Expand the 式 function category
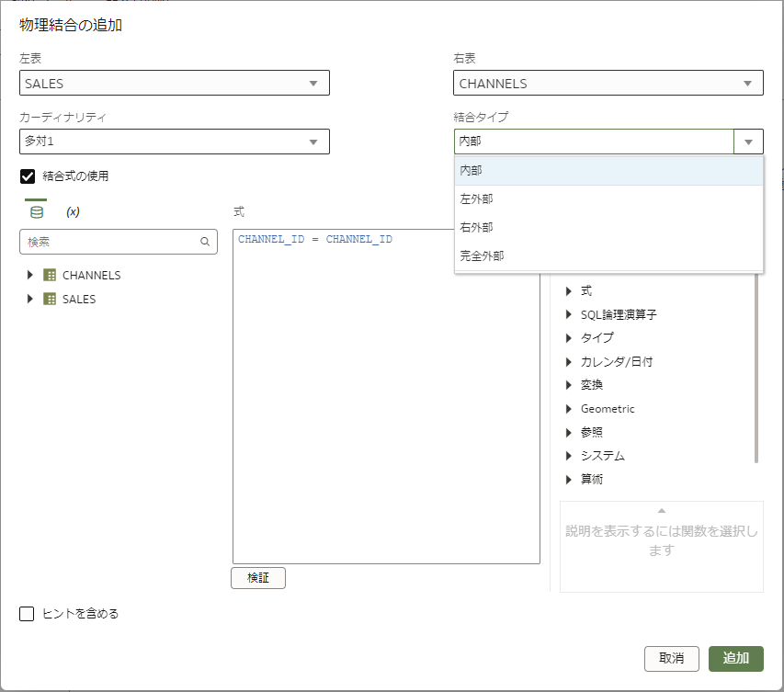The width and height of the screenshot is (784, 692). [569, 291]
